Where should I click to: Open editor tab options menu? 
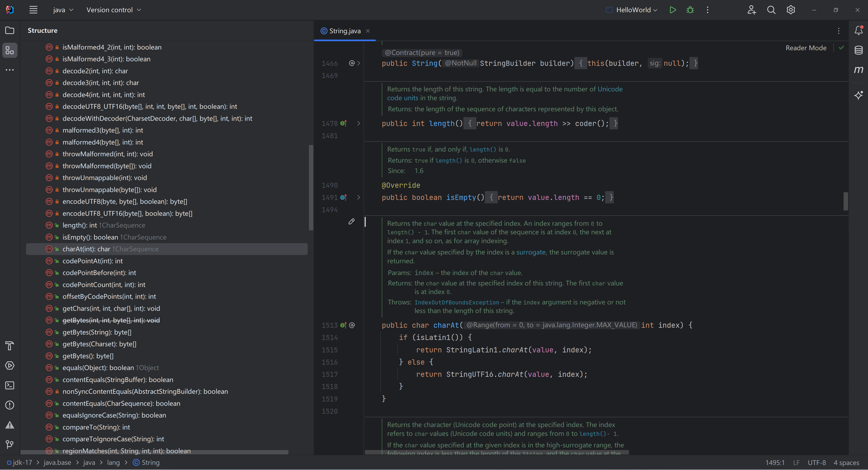[839, 31]
